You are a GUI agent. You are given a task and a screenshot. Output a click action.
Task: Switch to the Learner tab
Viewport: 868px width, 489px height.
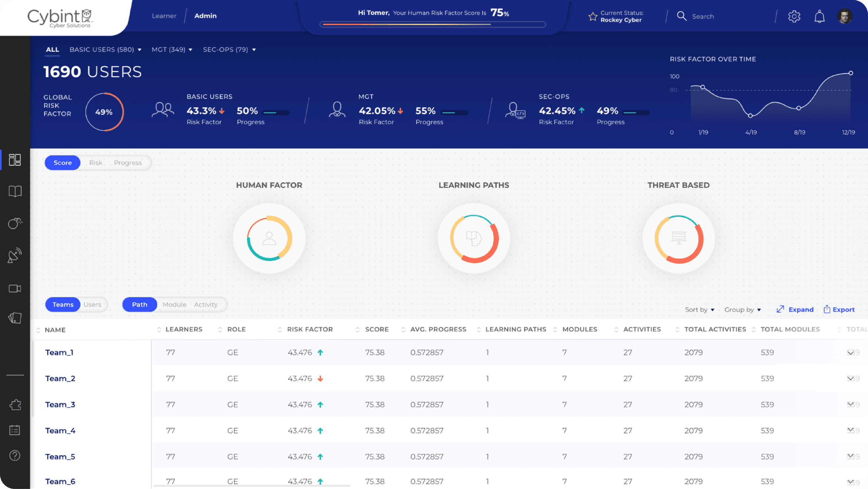coord(164,16)
